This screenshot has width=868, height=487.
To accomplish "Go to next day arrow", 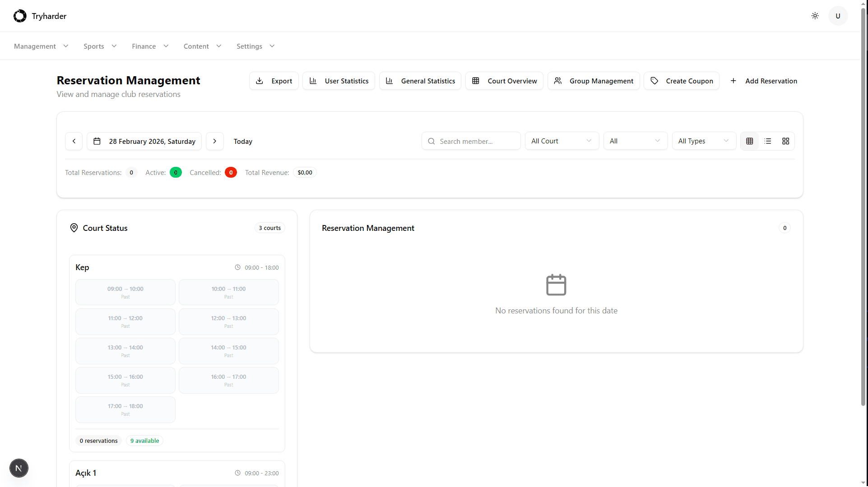I will coord(215,141).
